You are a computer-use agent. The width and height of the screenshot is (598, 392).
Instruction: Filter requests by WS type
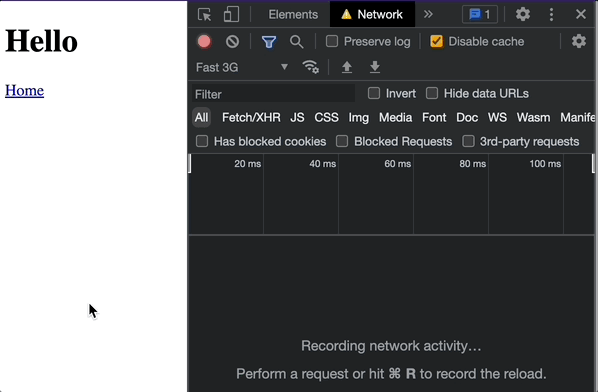[497, 117]
